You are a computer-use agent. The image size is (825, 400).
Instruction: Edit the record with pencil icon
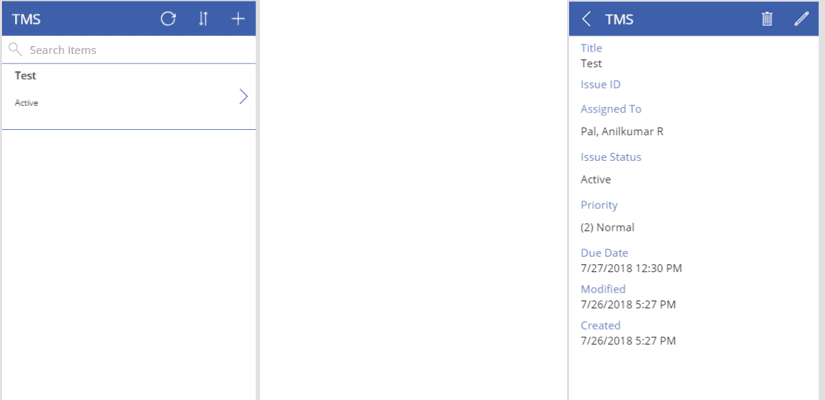pyautogui.click(x=801, y=19)
